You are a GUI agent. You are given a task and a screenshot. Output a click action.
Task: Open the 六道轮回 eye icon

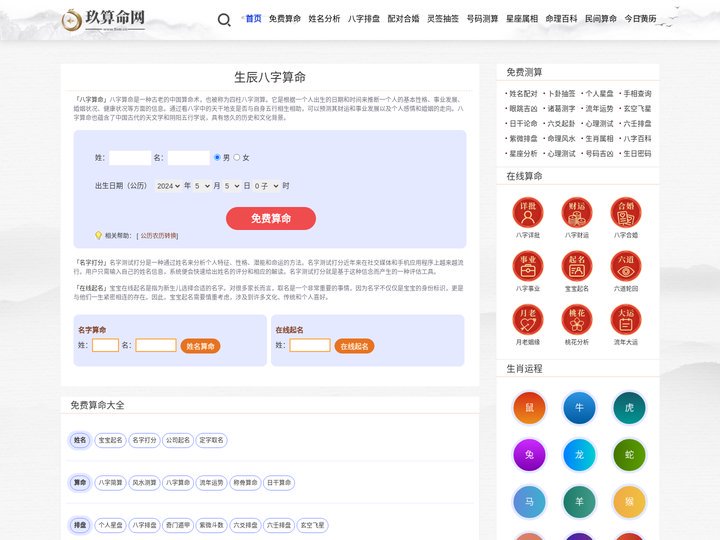(626, 266)
